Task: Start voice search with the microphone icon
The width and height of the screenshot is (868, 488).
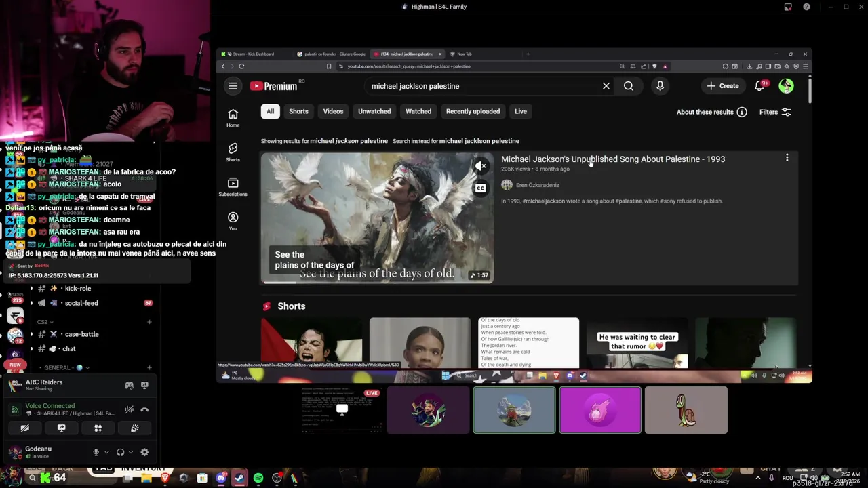Action: coord(660,86)
